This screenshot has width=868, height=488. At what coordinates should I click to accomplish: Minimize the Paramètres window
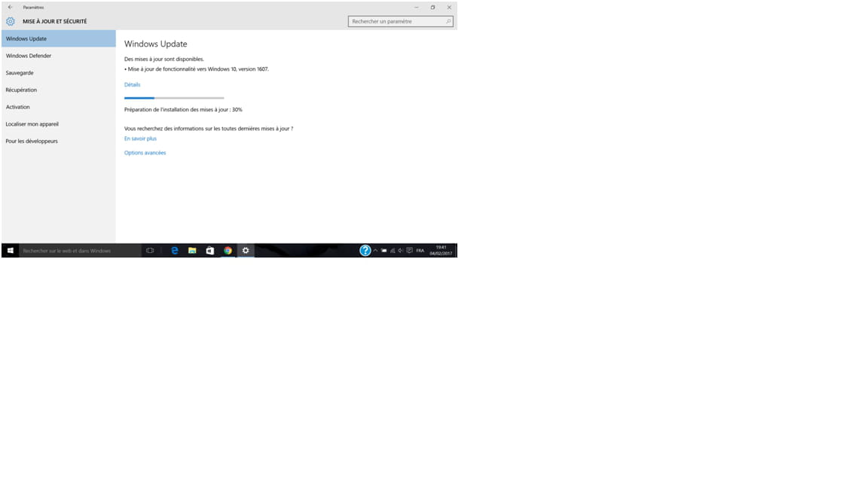(416, 8)
